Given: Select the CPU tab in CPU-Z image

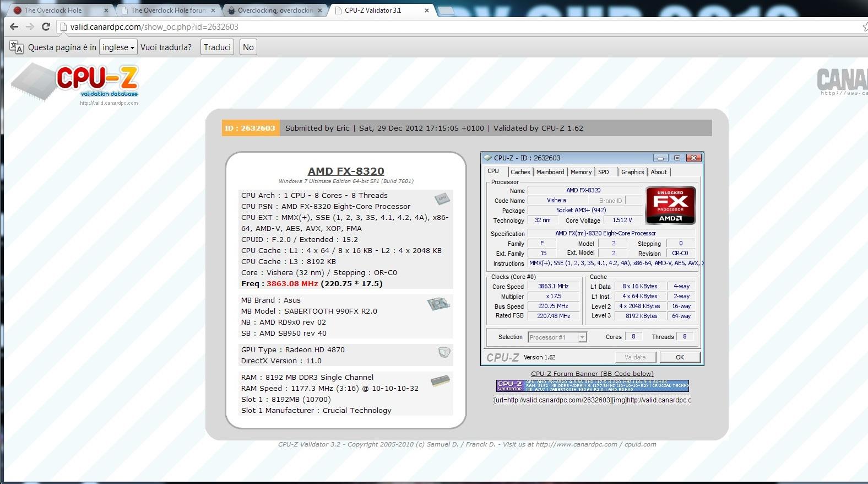Looking at the screenshot, I should click(x=493, y=171).
